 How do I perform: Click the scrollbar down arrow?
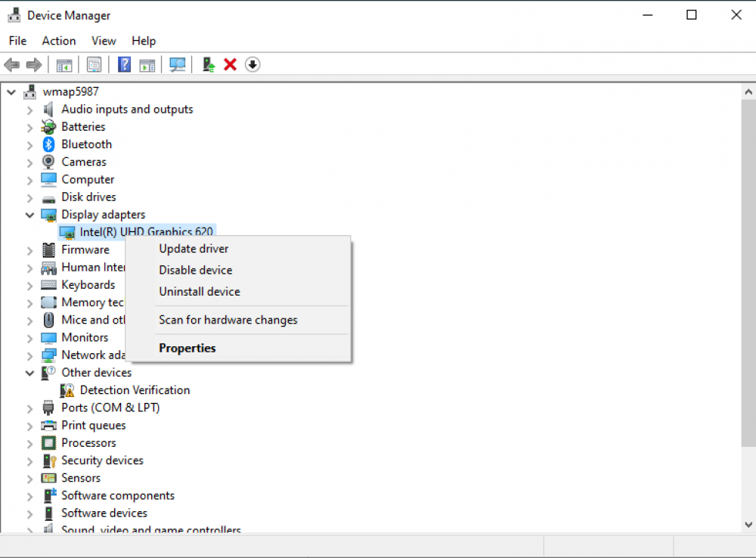748,524
